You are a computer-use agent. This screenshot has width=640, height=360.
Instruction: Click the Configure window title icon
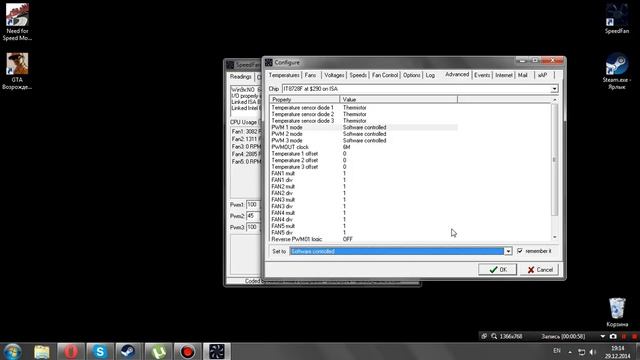pyautogui.click(x=268, y=62)
